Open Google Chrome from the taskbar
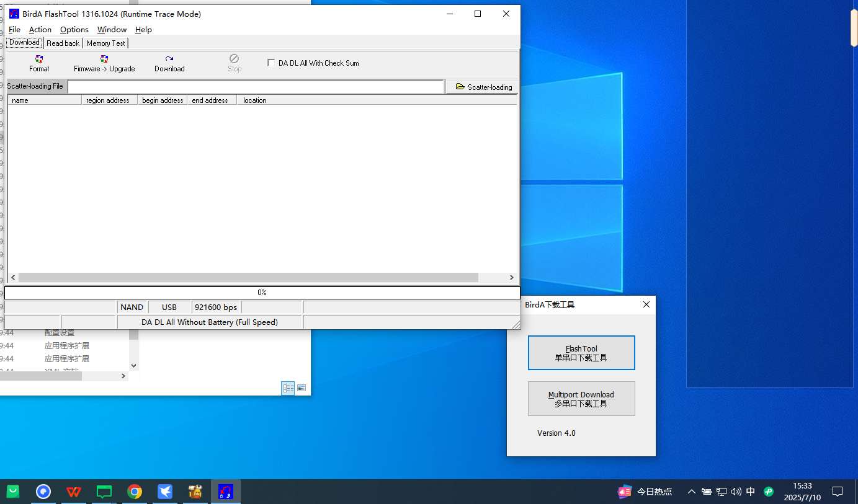The image size is (858, 504). [x=135, y=492]
